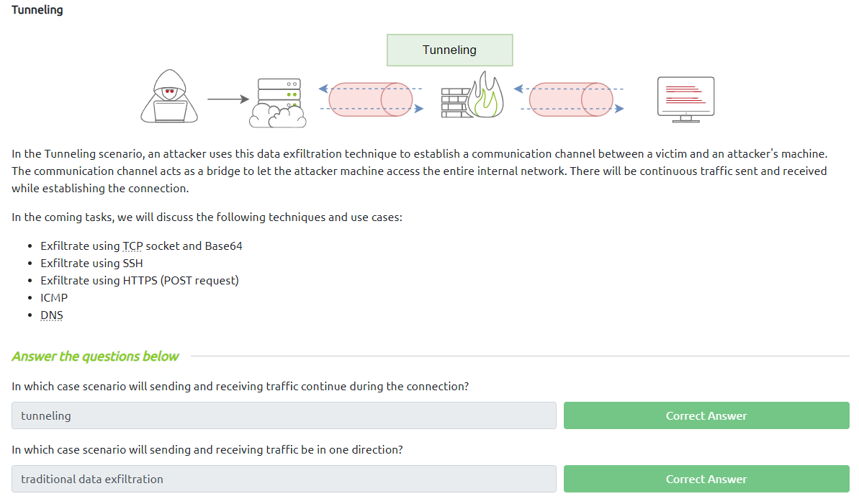859x504 pixels.
Task: Click the underlined DNS abbreviation
Action: click(x=52, y=315)
